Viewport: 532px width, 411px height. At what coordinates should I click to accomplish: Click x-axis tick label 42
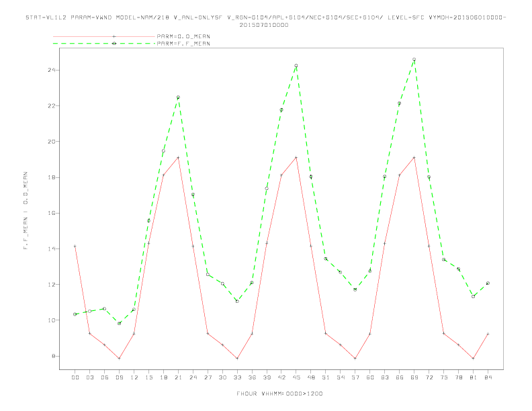point(281,377)
